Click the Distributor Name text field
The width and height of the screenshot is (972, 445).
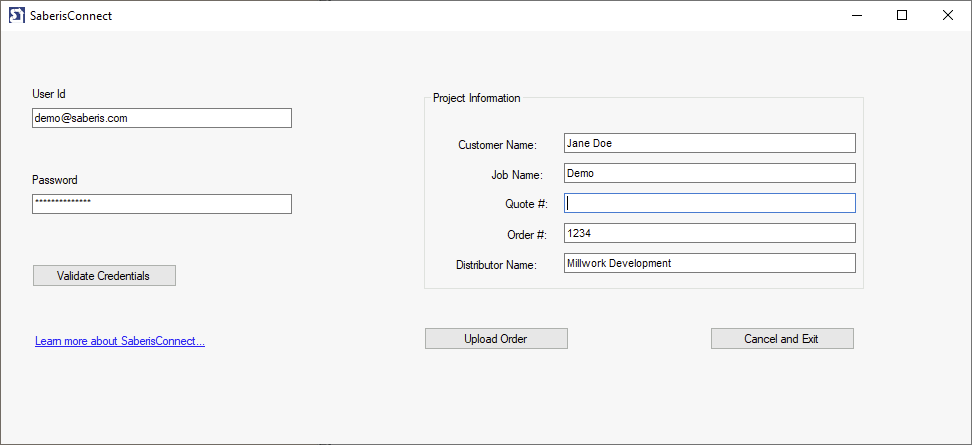(709, 263)
